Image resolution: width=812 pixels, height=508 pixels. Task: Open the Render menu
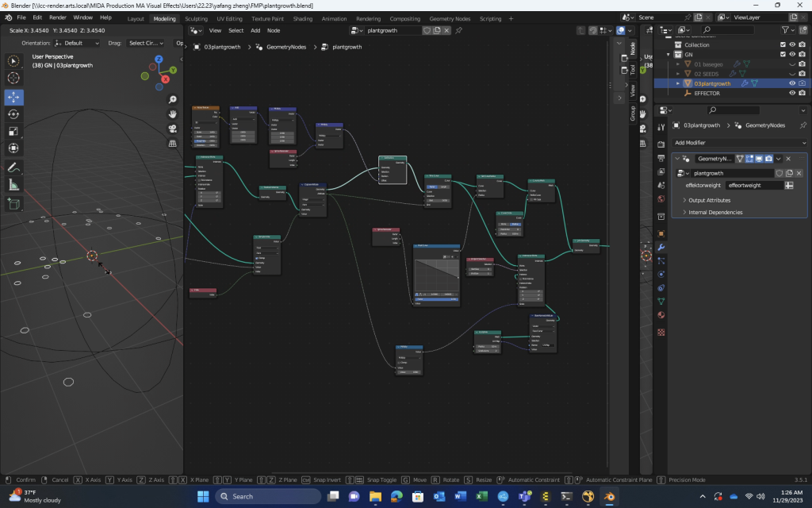coord(58,17)
